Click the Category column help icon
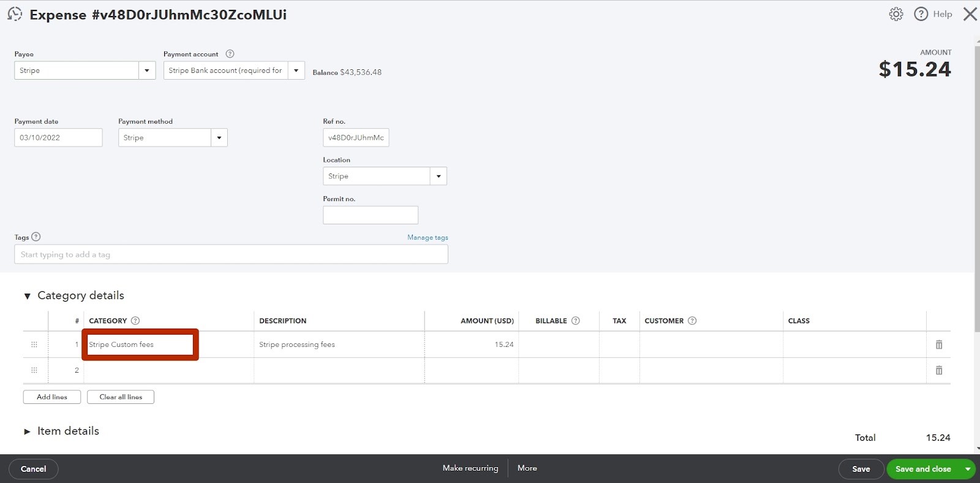 click(x=135, y=321)
